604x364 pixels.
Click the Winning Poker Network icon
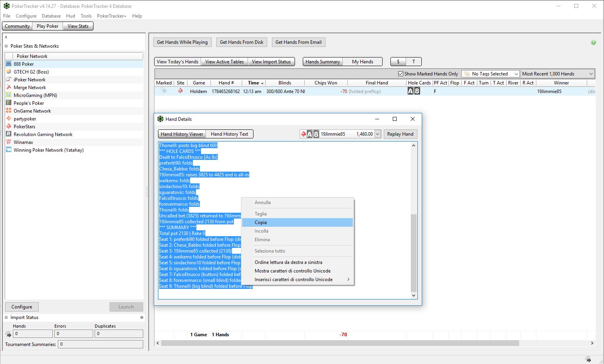click(x=9, y=150)
